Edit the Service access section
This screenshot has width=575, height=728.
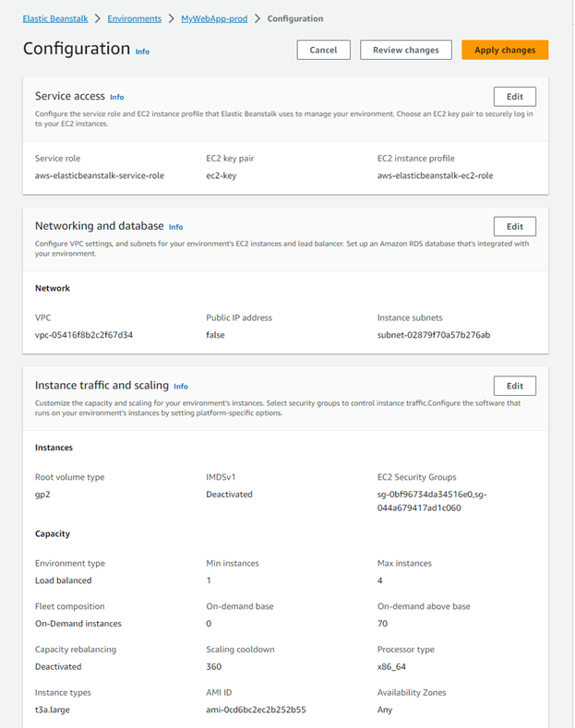point(515,97)
